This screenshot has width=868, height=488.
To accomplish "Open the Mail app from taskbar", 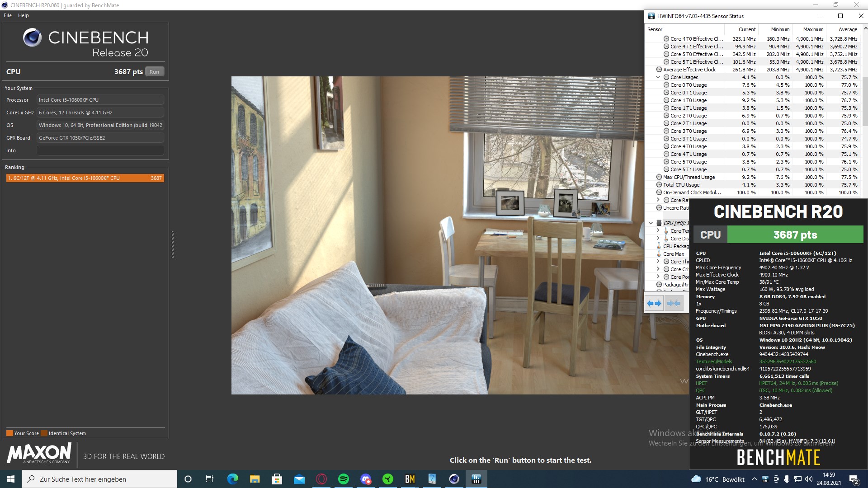I will coord(299,479).
